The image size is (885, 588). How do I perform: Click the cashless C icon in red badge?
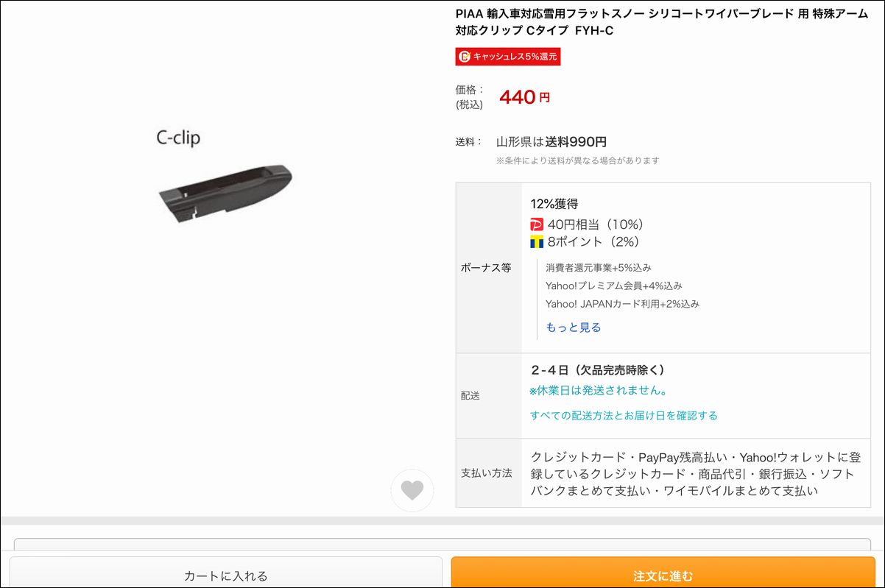click(464, 57)
